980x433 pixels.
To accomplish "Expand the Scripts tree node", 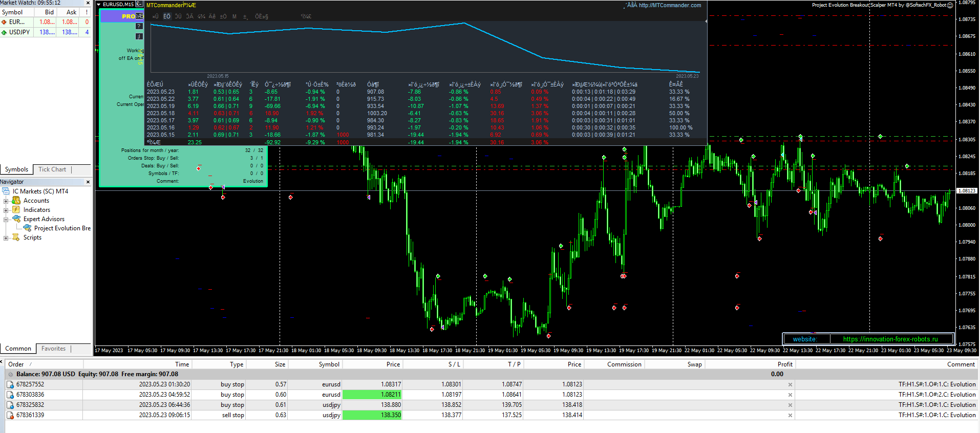I will (x=6, y=237).
